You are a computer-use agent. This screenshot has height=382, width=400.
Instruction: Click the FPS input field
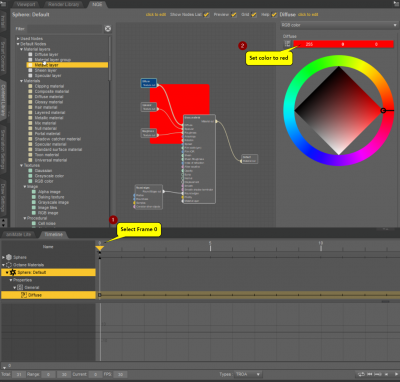coord(120,374)
